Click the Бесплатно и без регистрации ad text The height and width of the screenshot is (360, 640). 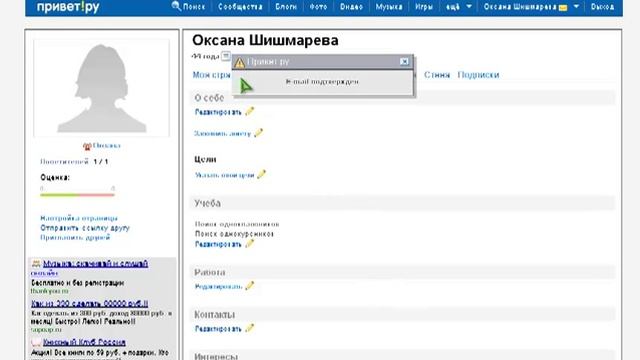(78, 282)
